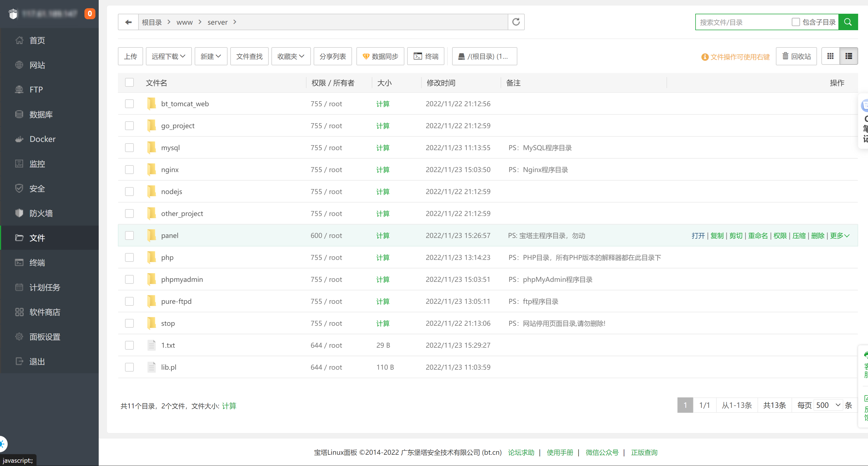
Task: Open 终端 terminal in sidebar
Action: tap(50, 263)
